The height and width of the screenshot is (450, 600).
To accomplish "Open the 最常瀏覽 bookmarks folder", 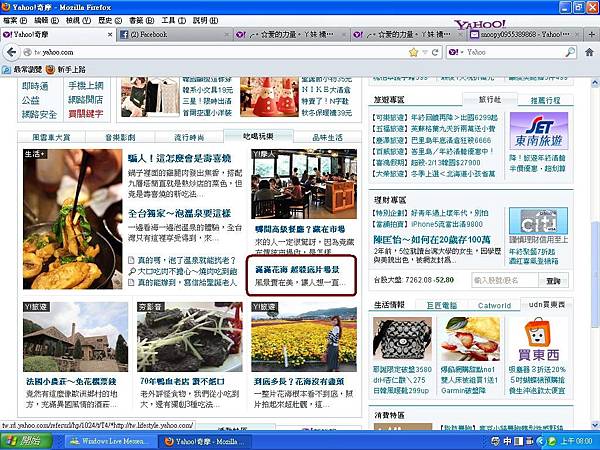I will 22,70.
